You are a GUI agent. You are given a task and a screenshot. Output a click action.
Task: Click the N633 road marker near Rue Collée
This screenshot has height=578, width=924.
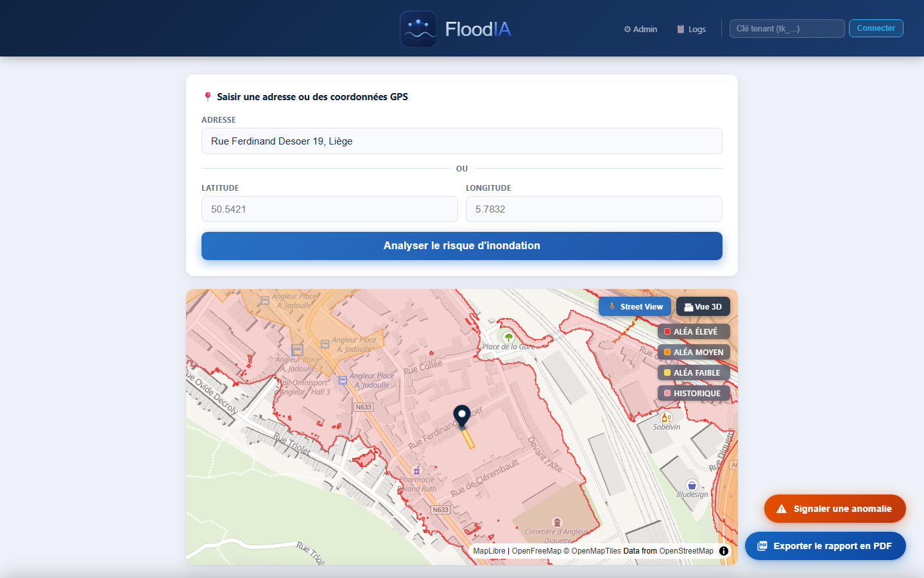point(363,407)
